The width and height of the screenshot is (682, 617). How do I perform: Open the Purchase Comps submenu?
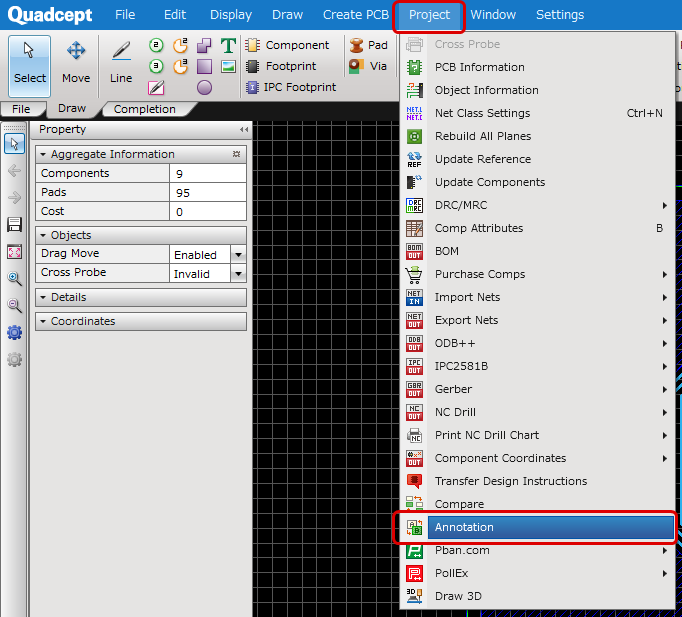click(537, 274)
